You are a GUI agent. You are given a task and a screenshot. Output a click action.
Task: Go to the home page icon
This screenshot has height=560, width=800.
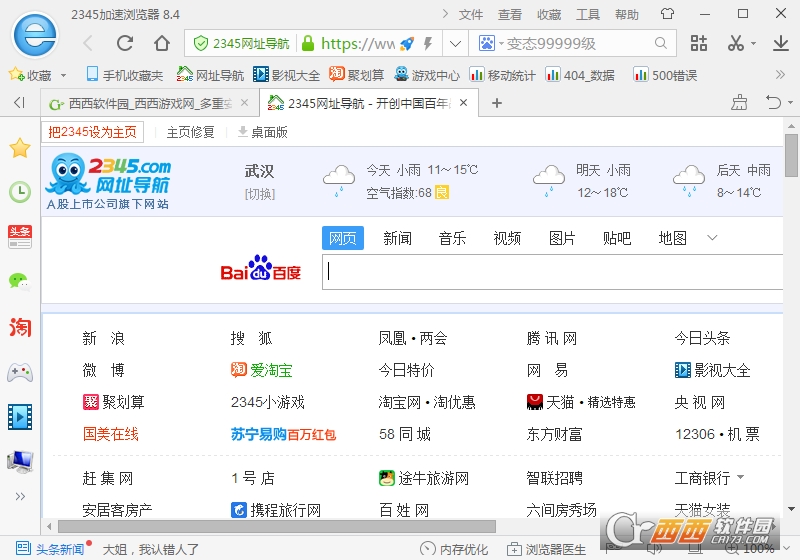click(x=162, y=43)
